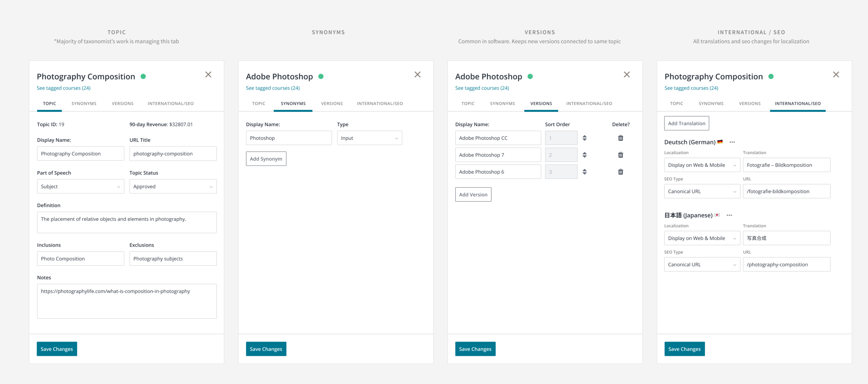This screenshot has width=868, height=384.
Task: Click Save Changes in the Topic panel
Action: [57, 349]
